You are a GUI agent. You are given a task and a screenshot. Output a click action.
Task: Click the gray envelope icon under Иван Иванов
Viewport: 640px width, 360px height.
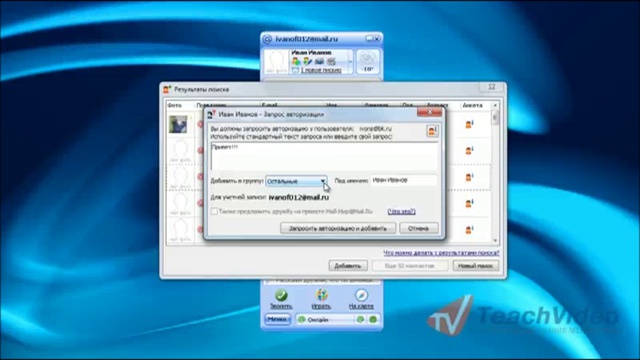click(331, 62)
